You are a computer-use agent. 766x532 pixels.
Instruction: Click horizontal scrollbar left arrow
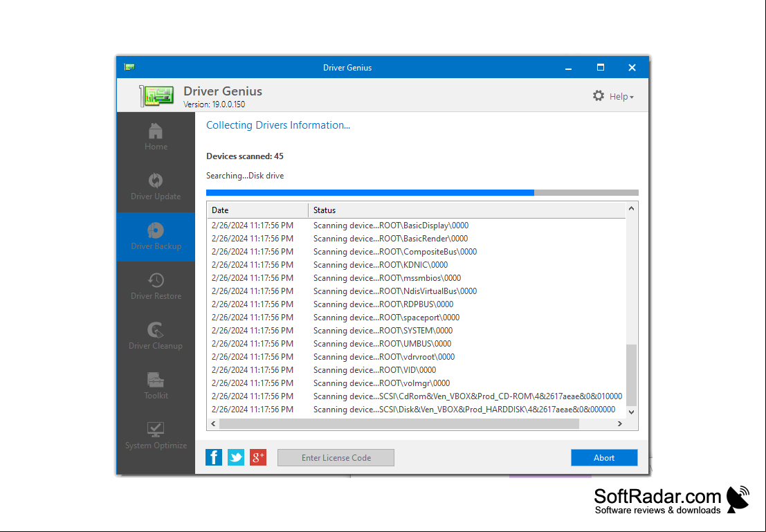[x=214, y=423]
